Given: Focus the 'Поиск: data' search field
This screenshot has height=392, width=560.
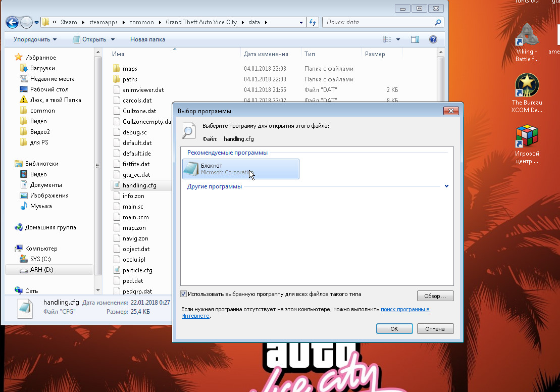Looking at the screenshot, I should [383, 22].
